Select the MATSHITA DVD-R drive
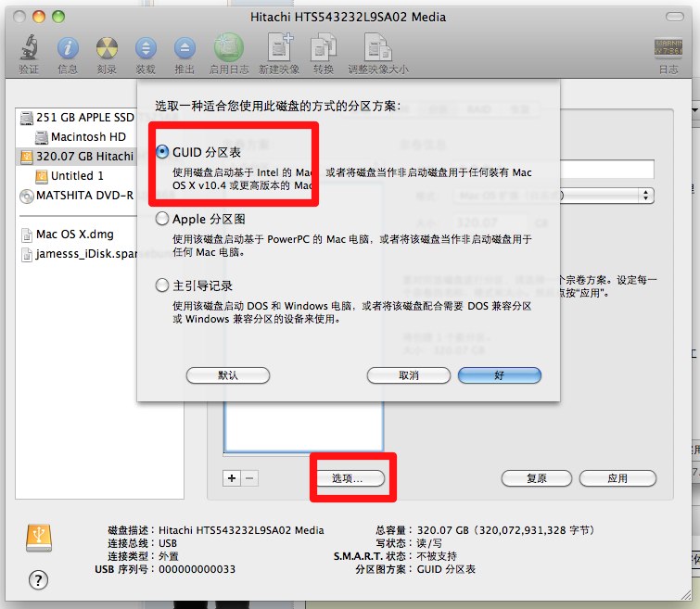The height and width of the screenshot is (609, 700). click(76, 196)
